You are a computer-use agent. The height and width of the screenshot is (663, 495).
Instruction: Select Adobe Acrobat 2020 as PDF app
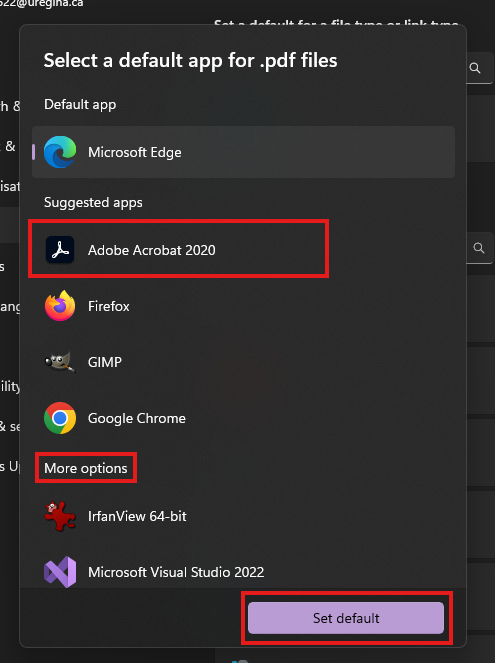[243, 250]
